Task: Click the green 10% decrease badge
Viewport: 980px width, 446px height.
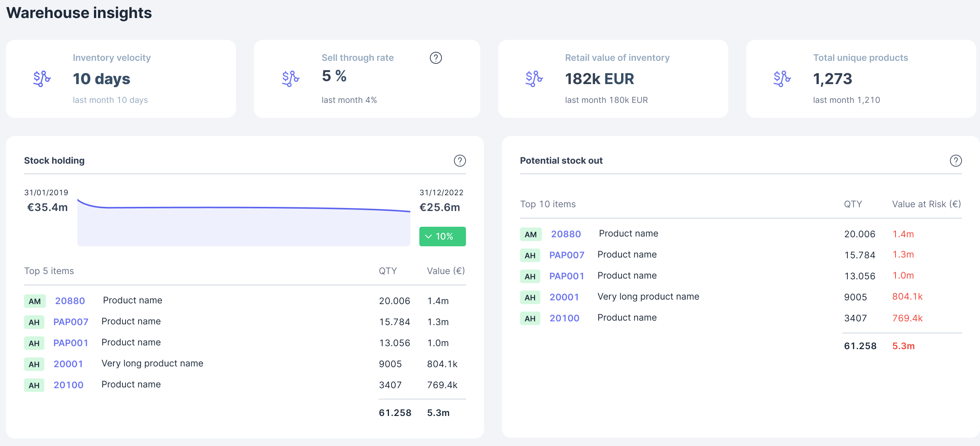Action: 442,237
